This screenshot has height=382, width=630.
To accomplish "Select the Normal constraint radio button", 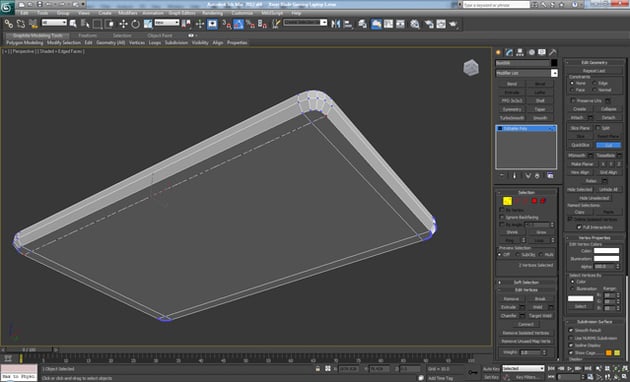I will pos(595,90).
